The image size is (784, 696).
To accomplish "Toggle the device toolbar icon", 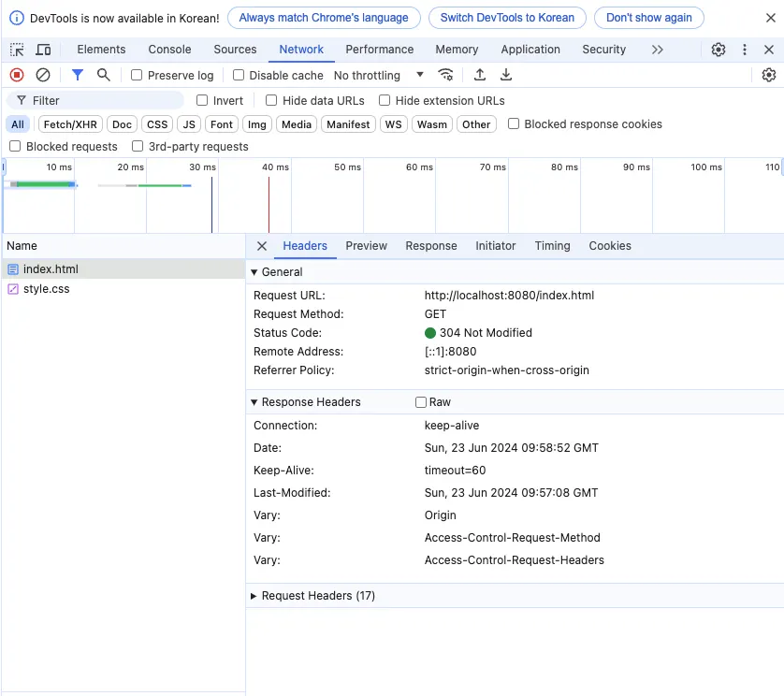I will (x=43, y=50).
